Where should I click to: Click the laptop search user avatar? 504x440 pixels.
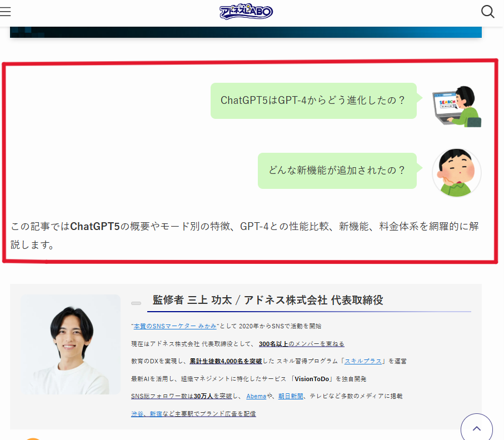click(x=456, y=107)
